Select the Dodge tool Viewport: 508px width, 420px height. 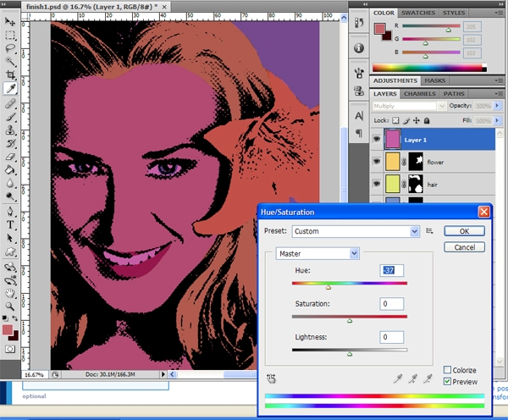click(10, 196)
